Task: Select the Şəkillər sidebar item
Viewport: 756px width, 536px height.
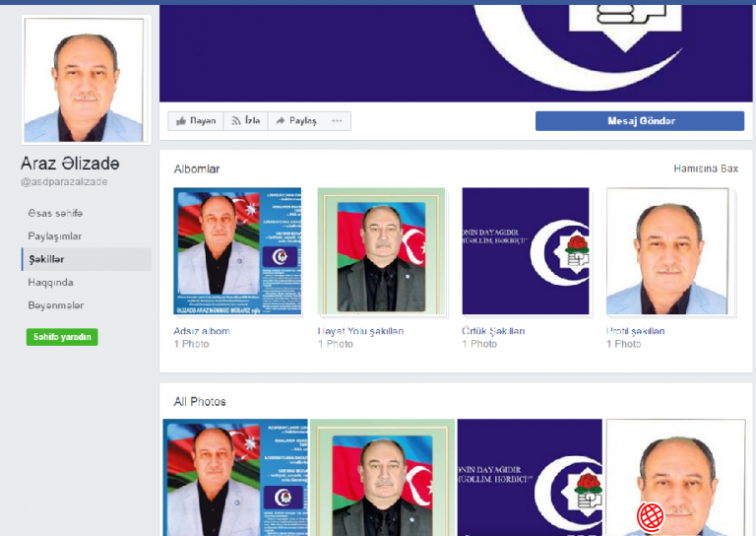Action: 47,259
